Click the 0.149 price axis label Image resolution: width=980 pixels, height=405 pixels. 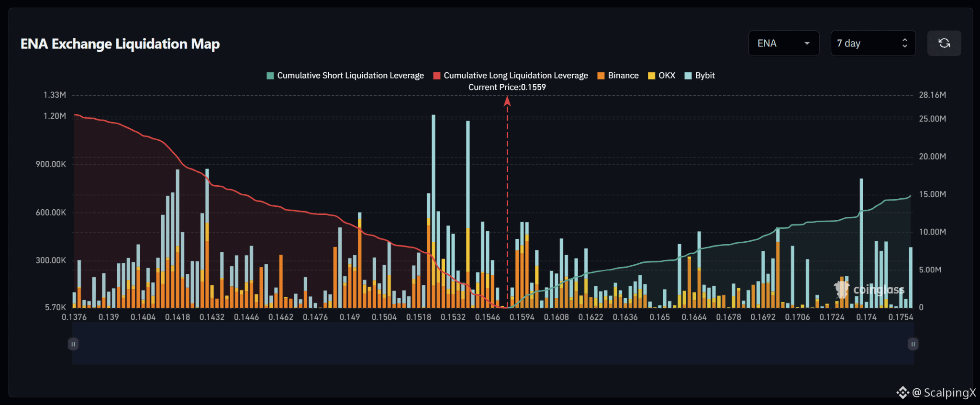pos(350,317)
